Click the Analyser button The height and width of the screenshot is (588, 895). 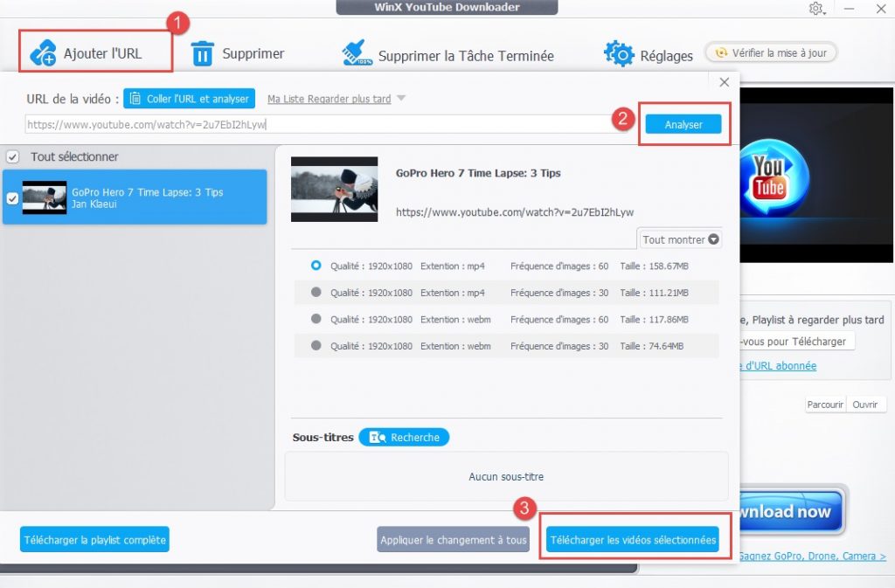(x=683, y=124)
